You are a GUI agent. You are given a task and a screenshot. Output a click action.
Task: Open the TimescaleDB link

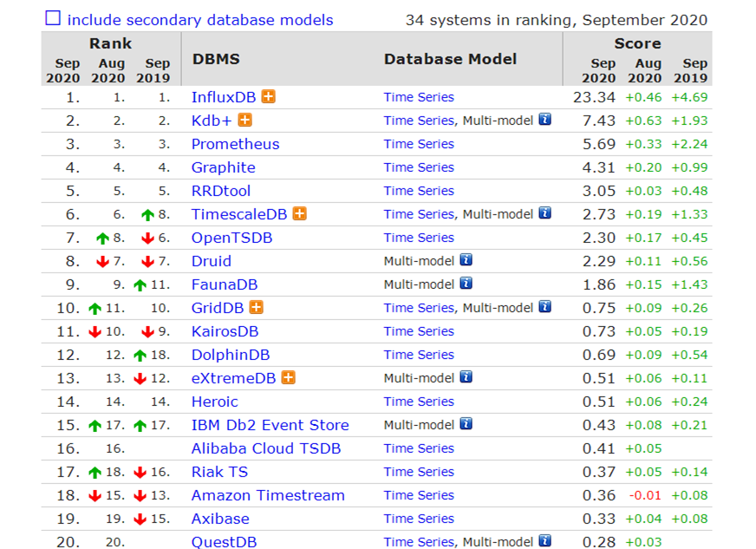click(239, 214)
